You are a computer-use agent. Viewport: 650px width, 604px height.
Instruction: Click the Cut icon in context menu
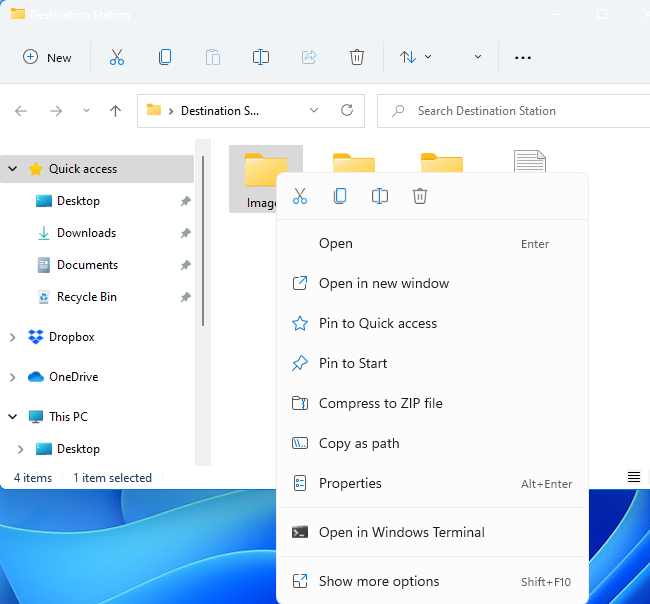point(300,197)
